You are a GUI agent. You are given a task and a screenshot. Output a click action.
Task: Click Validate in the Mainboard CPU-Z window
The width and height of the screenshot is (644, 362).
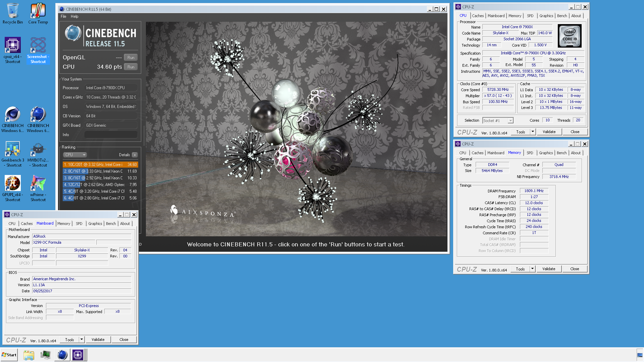coord(98,340)
